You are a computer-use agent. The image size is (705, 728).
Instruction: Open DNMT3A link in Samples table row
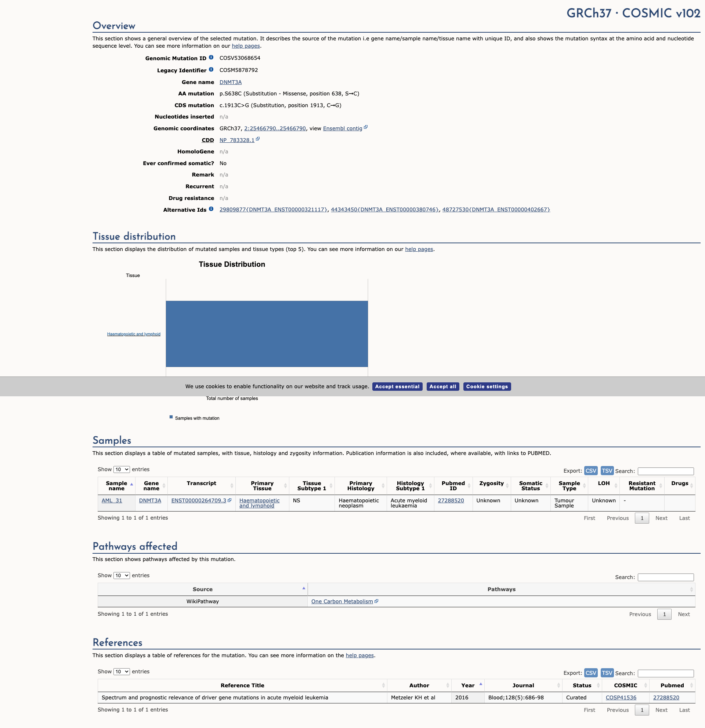[150, 500]
